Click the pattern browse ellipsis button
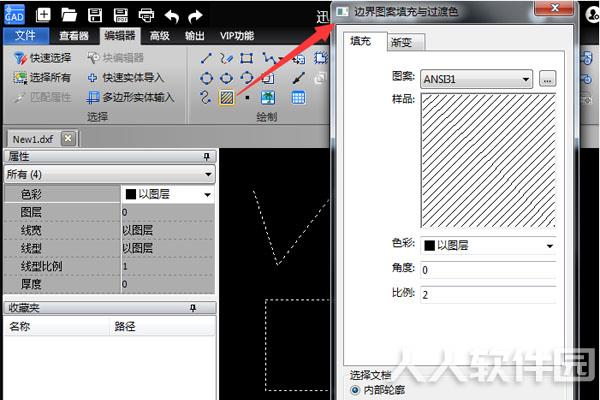600x400 pixels. point(547,79)
